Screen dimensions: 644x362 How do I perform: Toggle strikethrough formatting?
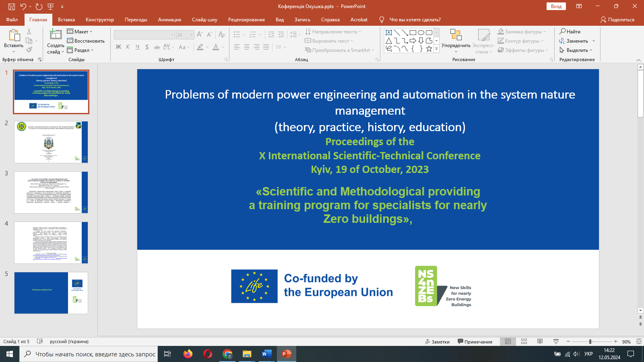click(157, 47)
